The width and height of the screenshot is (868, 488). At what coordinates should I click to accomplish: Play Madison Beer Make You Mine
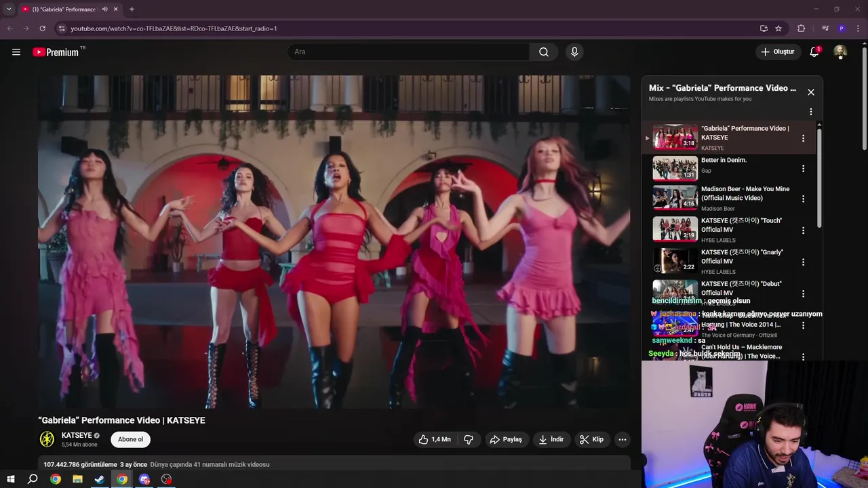coord(745,193)
